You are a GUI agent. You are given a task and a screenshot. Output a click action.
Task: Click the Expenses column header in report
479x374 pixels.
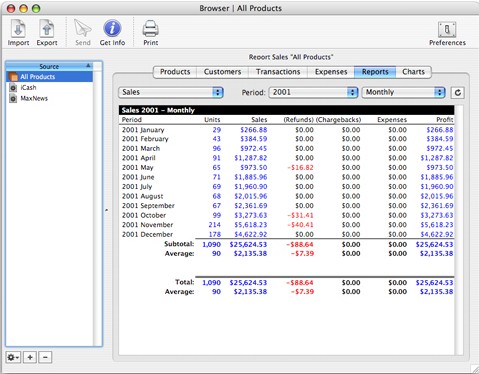pyautogui.click(x=392, y=120)
